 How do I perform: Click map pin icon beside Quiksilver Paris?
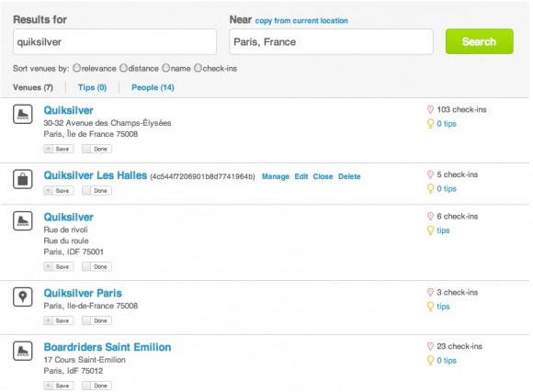coord(23,297)
